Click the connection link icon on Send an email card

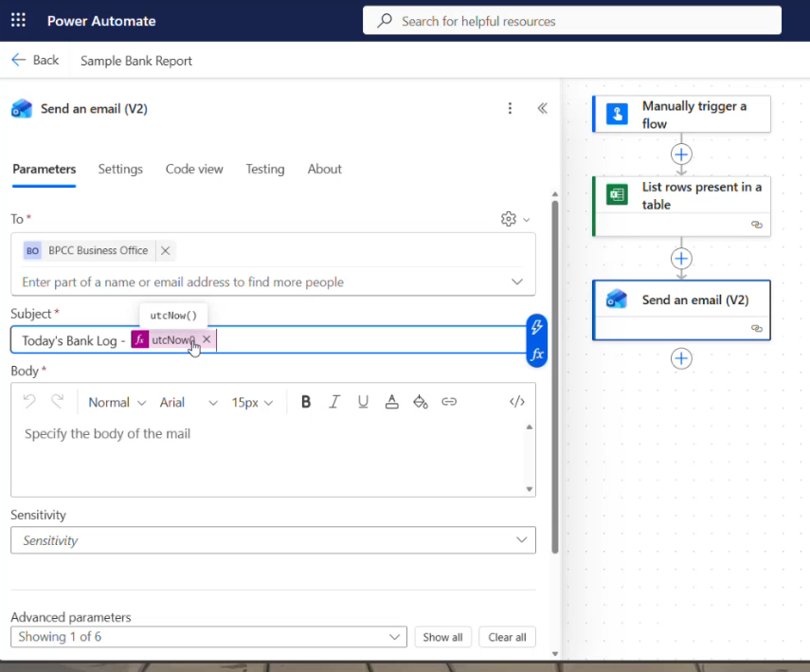coord(757,328)
